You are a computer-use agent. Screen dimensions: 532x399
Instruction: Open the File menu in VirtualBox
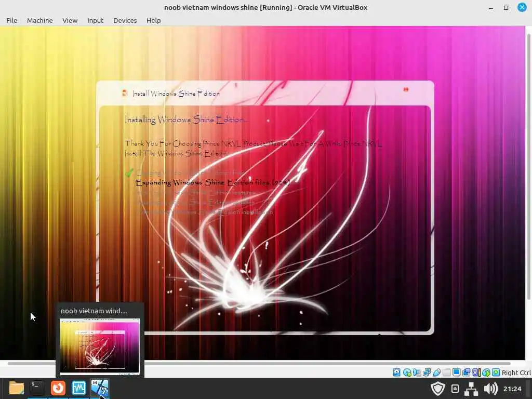point(11,20)
